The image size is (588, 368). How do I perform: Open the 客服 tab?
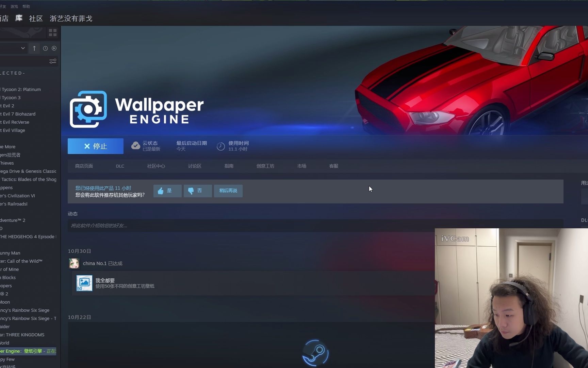pyautogui.click(x=334, y=166)
